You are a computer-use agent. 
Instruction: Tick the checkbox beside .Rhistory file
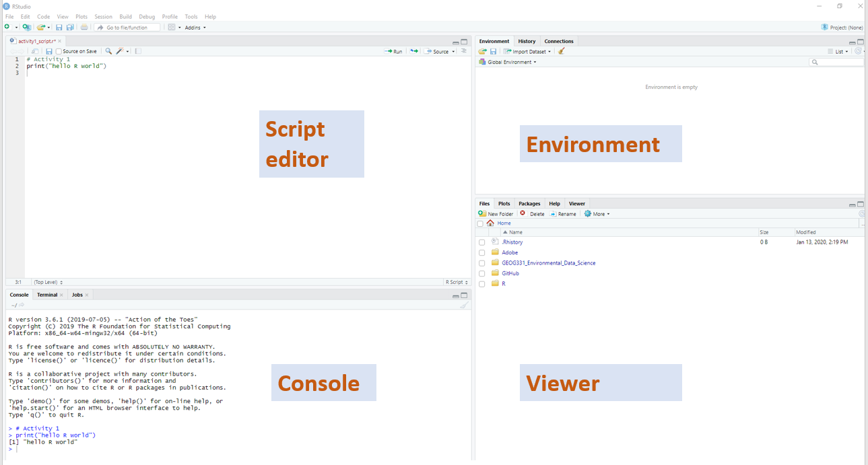pos(481,242)
